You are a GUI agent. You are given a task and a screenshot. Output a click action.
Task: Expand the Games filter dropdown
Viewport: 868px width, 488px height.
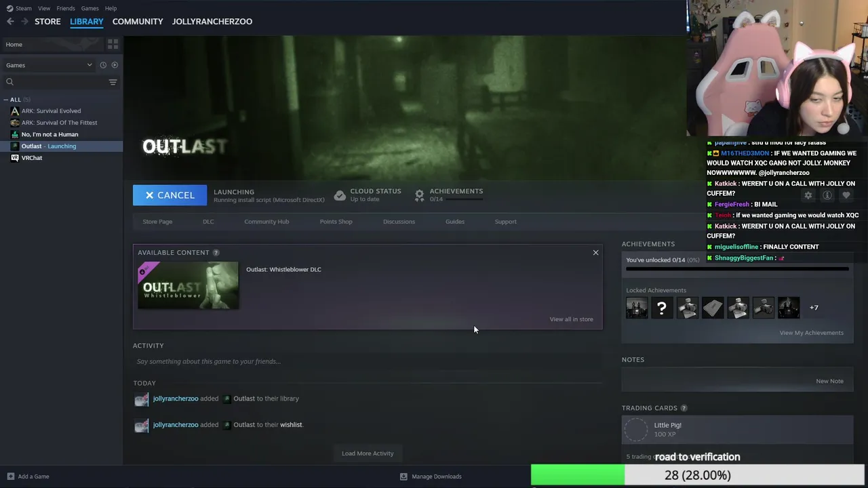[49, 65]
